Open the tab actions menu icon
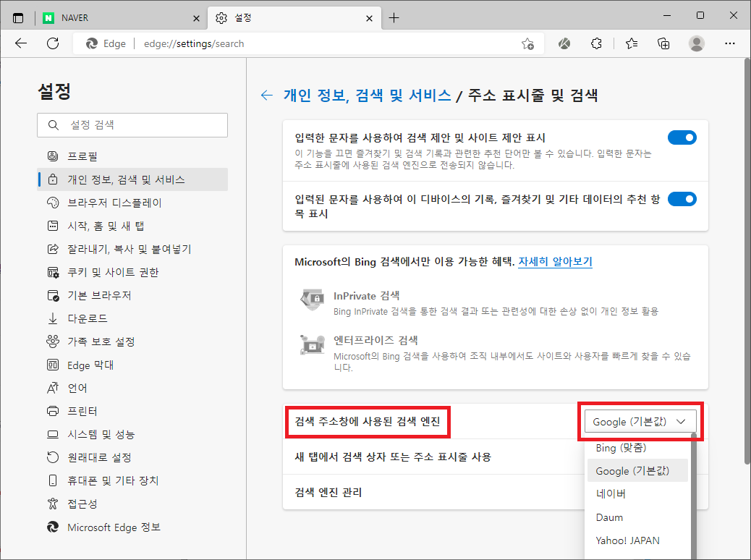Image resolution: width=751 pixels, height=560 pixels. point(17,18)
